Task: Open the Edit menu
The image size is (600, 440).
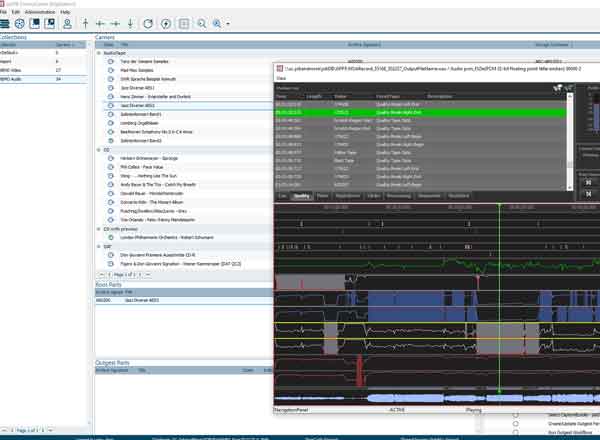Action: [x=16, y=12]
